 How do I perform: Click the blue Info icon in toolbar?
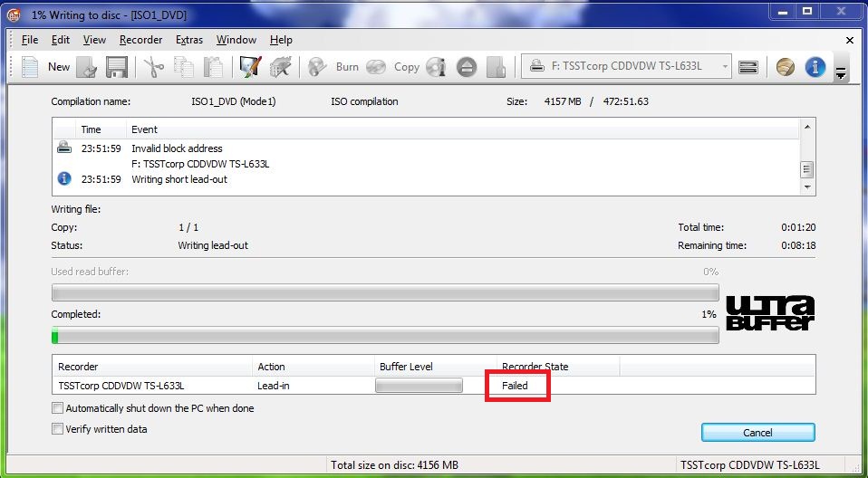[x=815, y=67]
